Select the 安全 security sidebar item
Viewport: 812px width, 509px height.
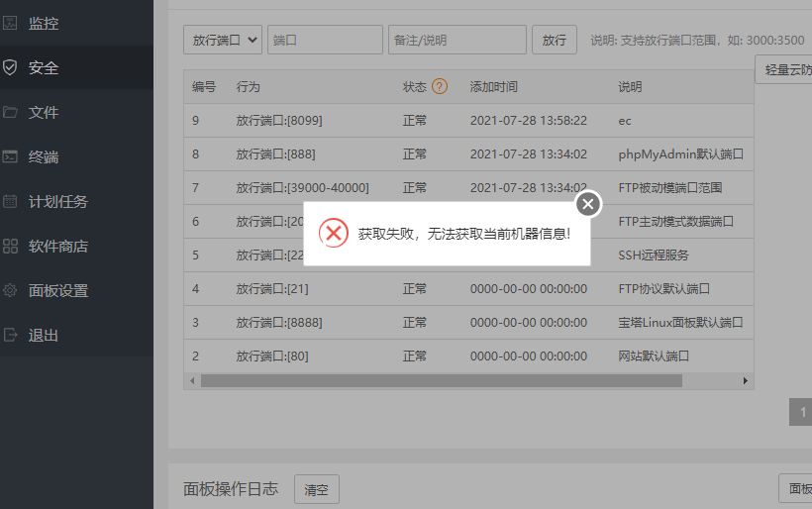click(76, 67)
